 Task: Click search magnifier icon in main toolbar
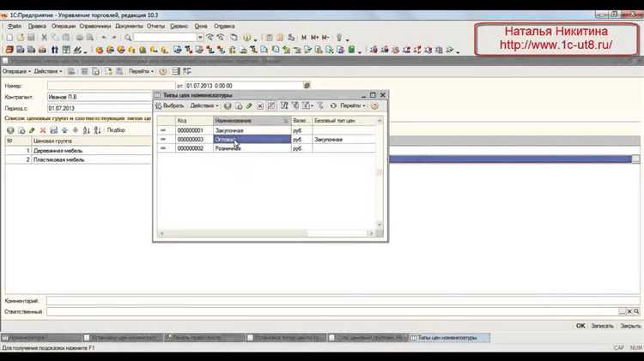pos(128,38)
